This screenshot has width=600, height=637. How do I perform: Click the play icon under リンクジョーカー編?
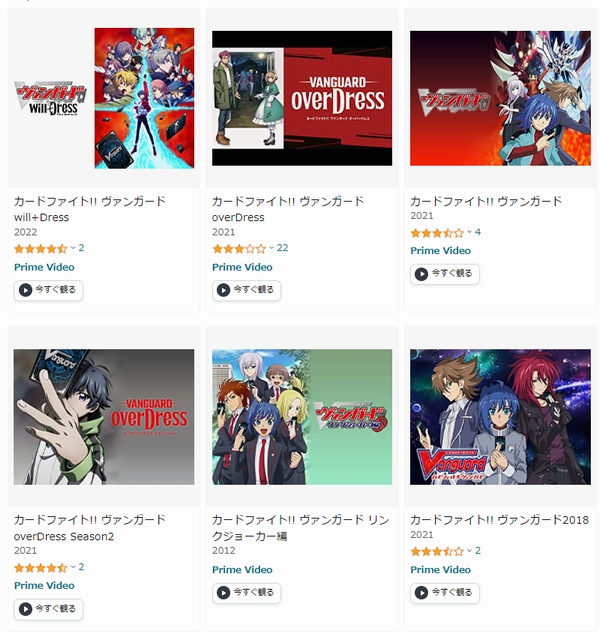pos(223,593)
